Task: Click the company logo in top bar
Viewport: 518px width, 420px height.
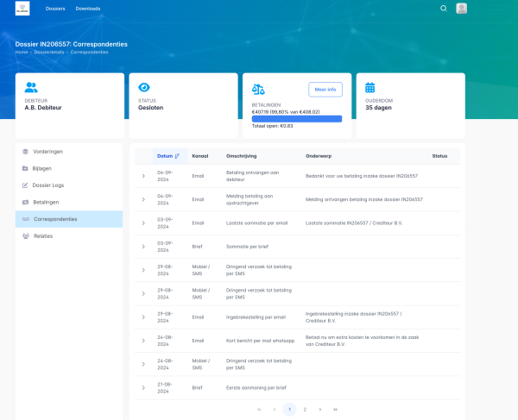Action: [x=22, y=9]
